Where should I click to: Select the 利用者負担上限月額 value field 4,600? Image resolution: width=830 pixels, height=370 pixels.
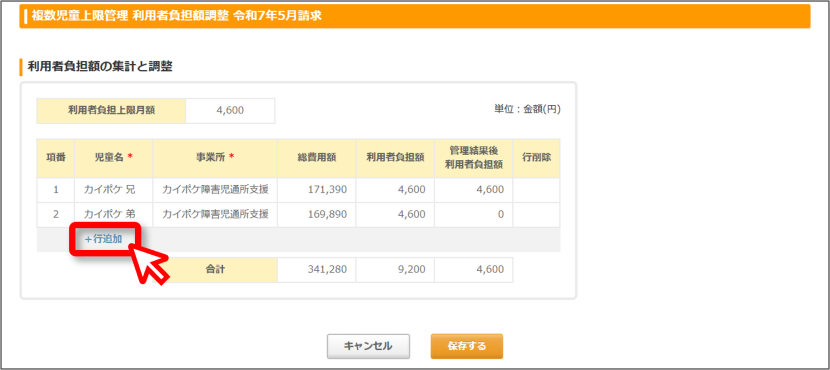[230, 111]
